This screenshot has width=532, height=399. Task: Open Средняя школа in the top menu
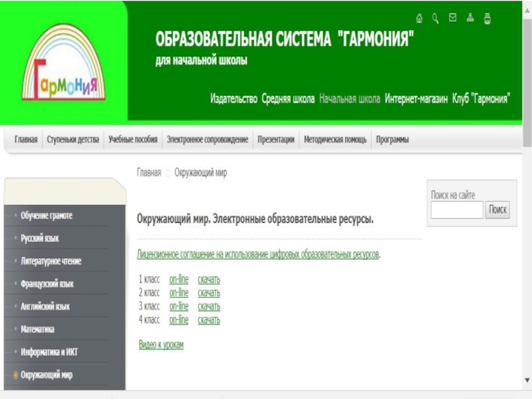click(x=288, y=98)
